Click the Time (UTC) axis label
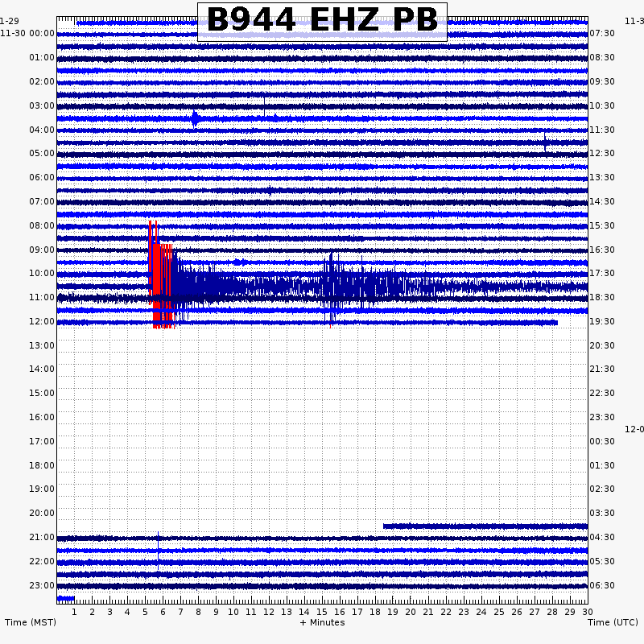 pos(613,622)
